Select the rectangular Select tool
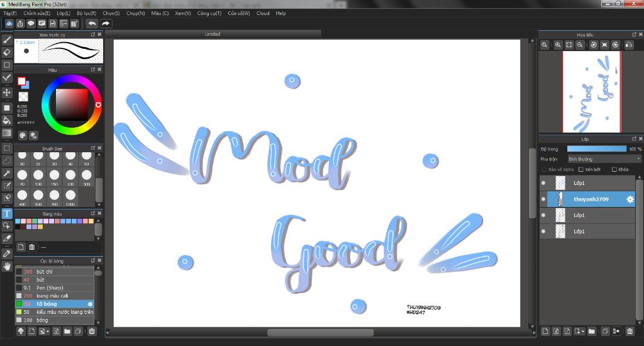Image resolution: width=644 pixels, height=346 pixels. (x=6, y=148)
